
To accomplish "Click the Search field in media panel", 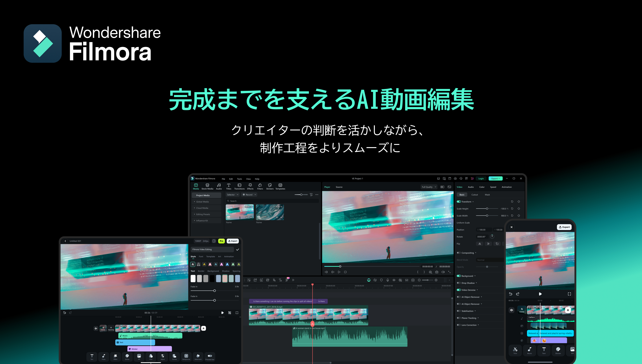I will click(272, 201).
